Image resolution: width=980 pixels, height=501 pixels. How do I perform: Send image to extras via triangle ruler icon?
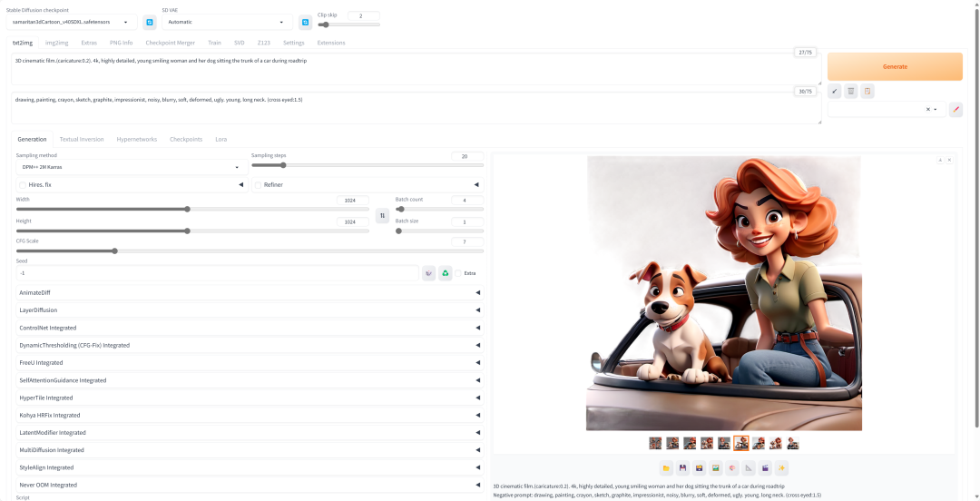pos(749,467)
